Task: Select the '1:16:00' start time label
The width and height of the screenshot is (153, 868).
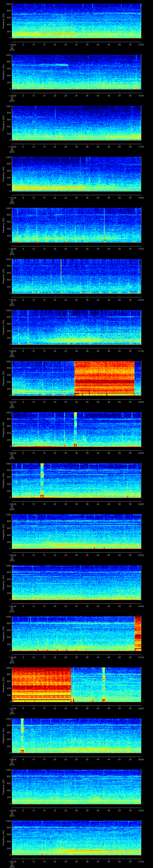Action: point(12,147)
